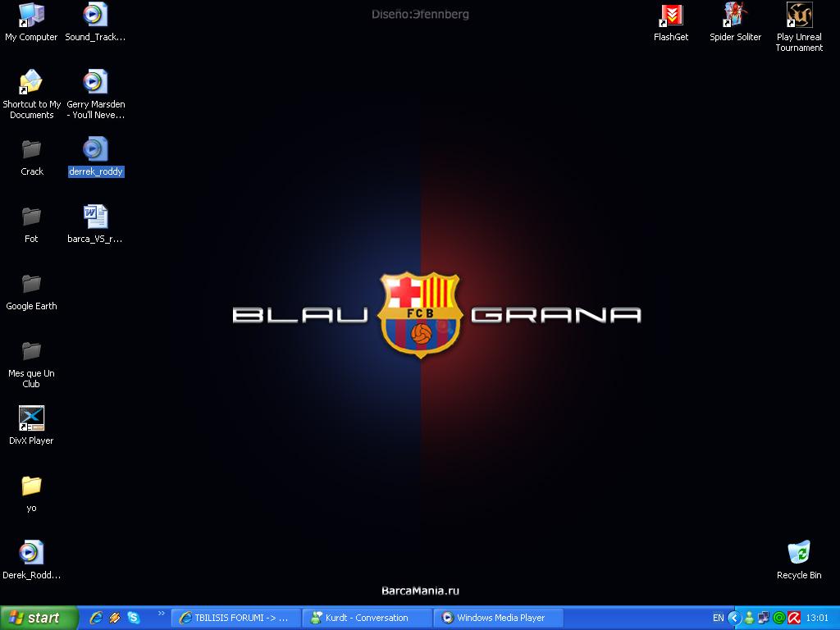Select the Fot folder icon

point(32,225)
